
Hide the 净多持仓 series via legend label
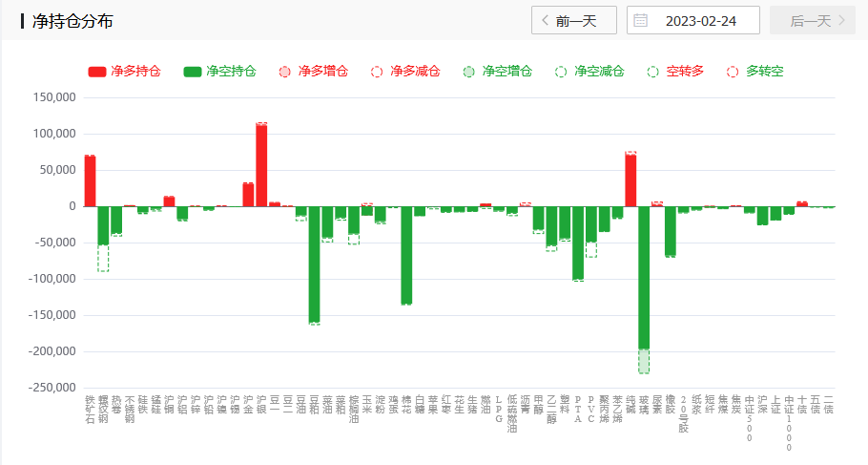pyautogui.click(x=135, y=72)
